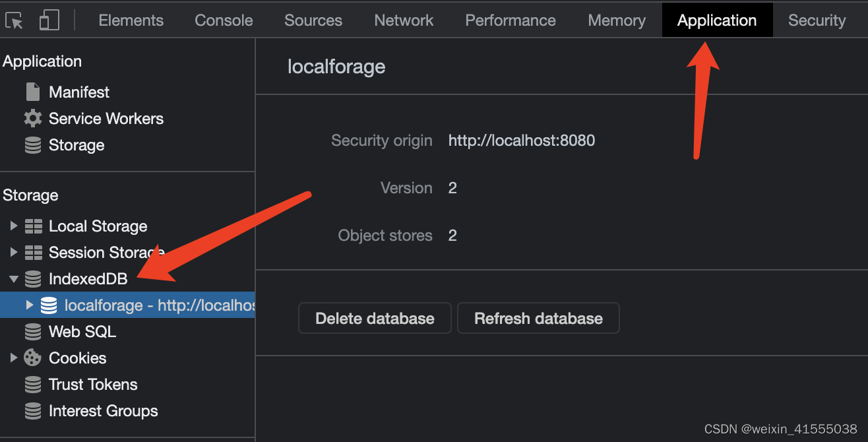Expand the Local Storage tree
The width and height of the screenshot is (868, 442).
pyautogui.click(x=15, y=226)
